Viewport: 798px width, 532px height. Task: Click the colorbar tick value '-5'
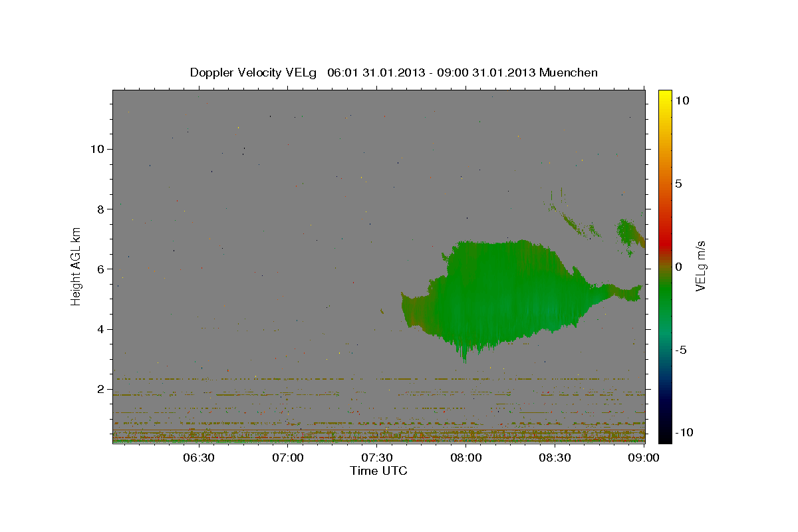tap(681, 350)
